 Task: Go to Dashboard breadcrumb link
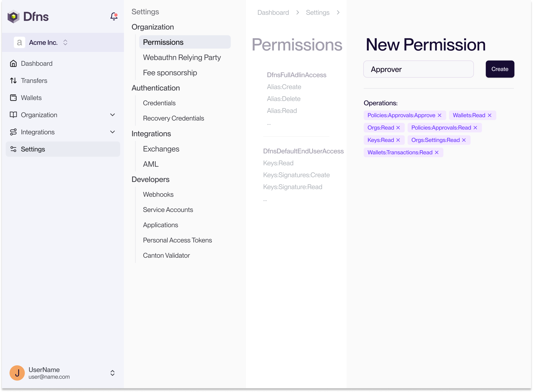pos(273,13)
